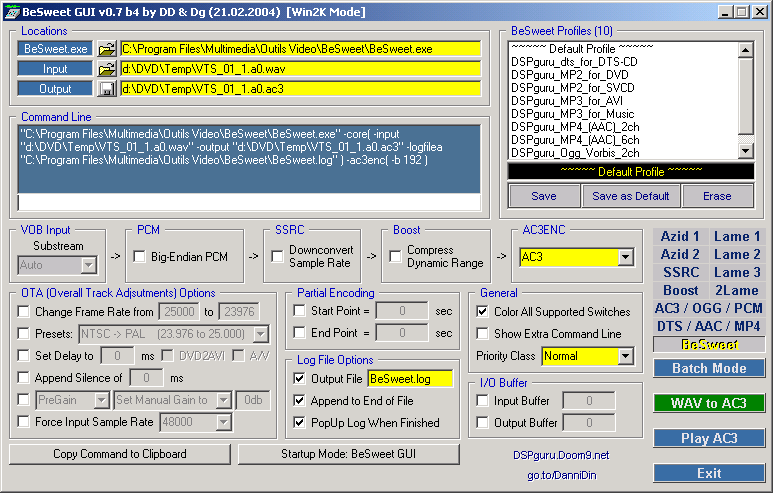Open NTSC -> PAL presets dropdown

pyautogui.click(x=260, y=334)
